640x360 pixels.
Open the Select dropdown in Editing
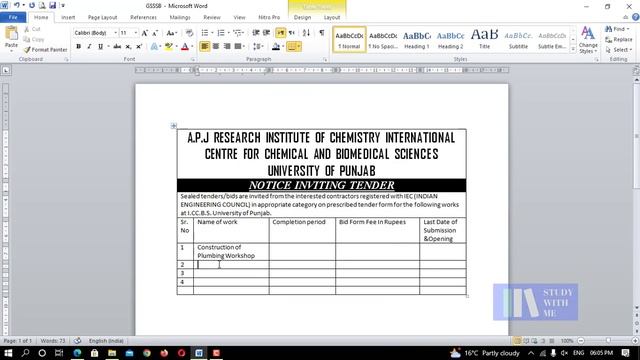(x=631, y=50)
